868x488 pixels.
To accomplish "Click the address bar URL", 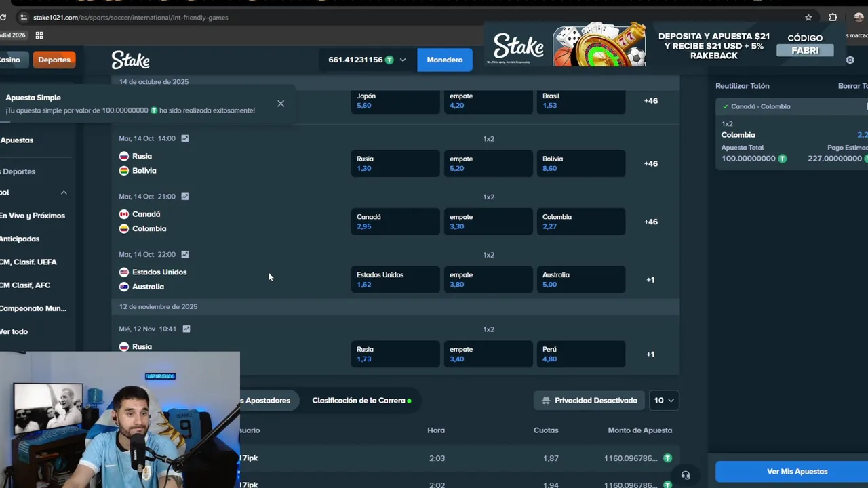I will click(x=130, y=18).
